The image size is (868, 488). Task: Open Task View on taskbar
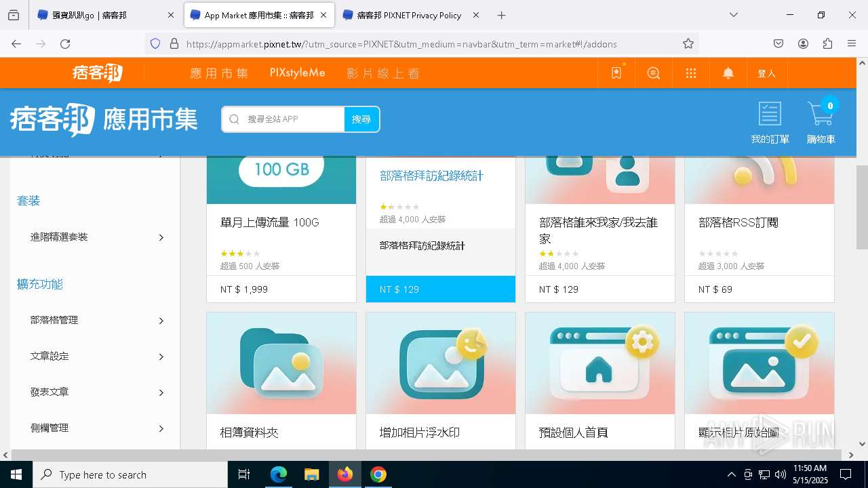coord(244,474)
